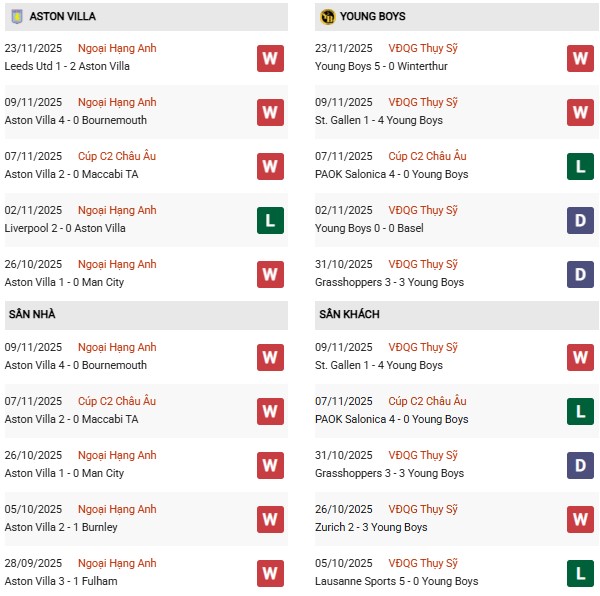Click the ASTON VILLA header title
This screenshot has width=600, height=596.
tap(61, 17)
